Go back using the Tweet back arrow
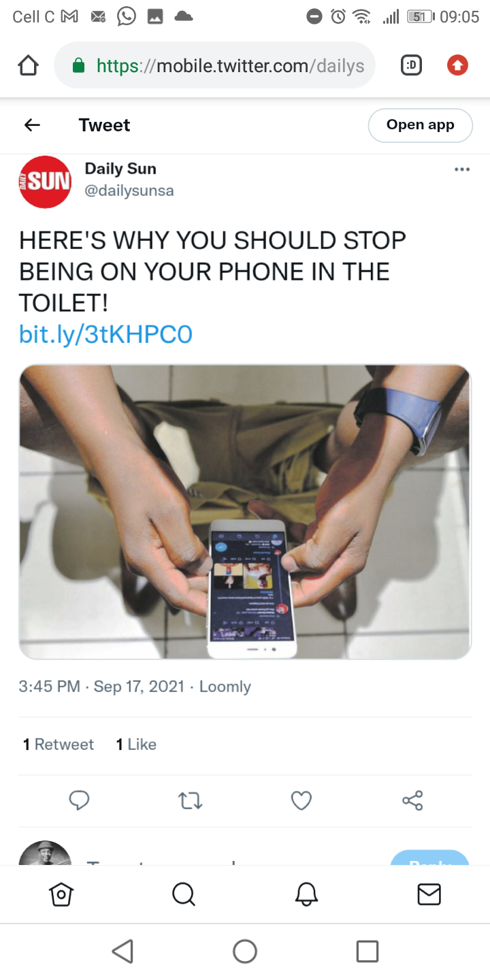Image resolution: width=490 pixels, height=980 pixels. (32, 125)
